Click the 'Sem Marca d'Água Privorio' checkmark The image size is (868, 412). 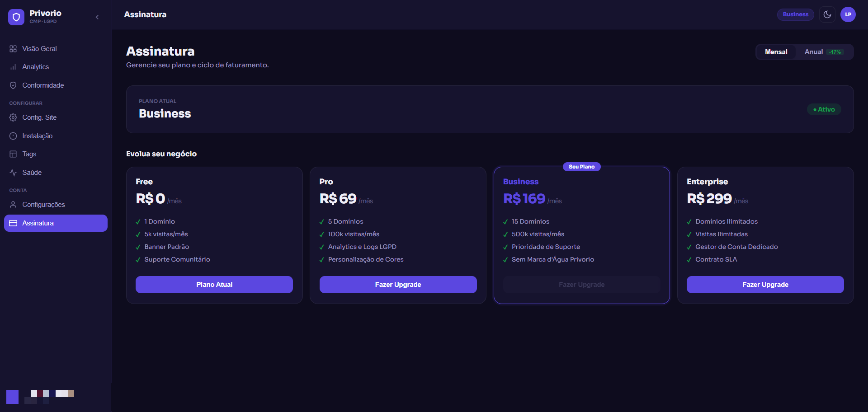(x=505, y=260)
